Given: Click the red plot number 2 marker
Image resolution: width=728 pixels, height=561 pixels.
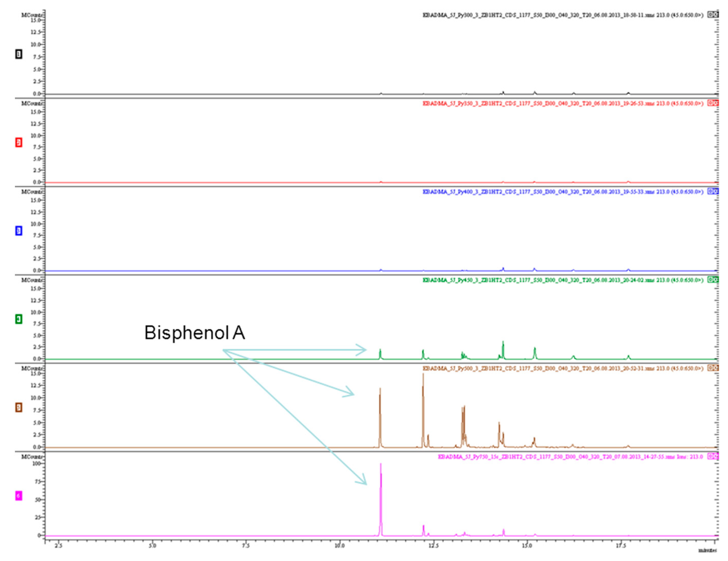Looking at the screenshot, I should pyautogui.click(x=19, y=143).
